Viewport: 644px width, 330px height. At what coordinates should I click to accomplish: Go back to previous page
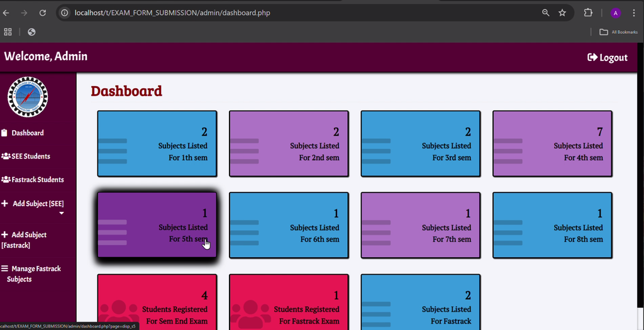coord(6,13)
